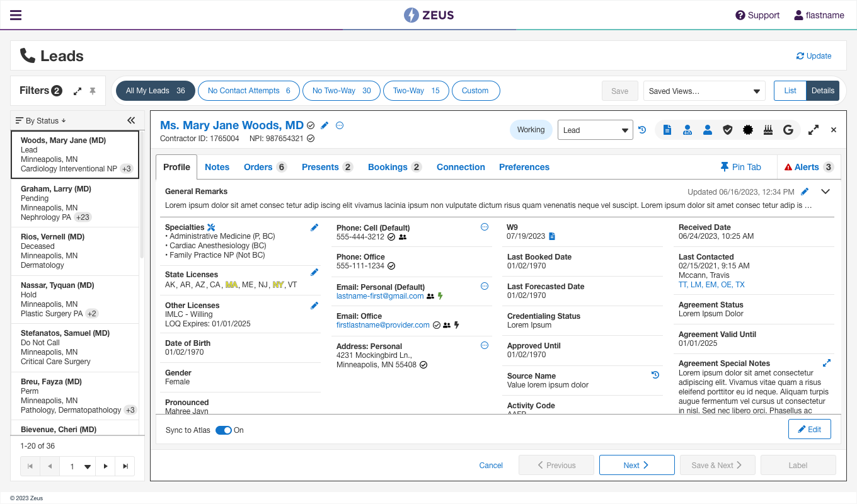Edit the Other Licenses section
The height and width of the screenshot is (504, 857).
tap(314, 306)
